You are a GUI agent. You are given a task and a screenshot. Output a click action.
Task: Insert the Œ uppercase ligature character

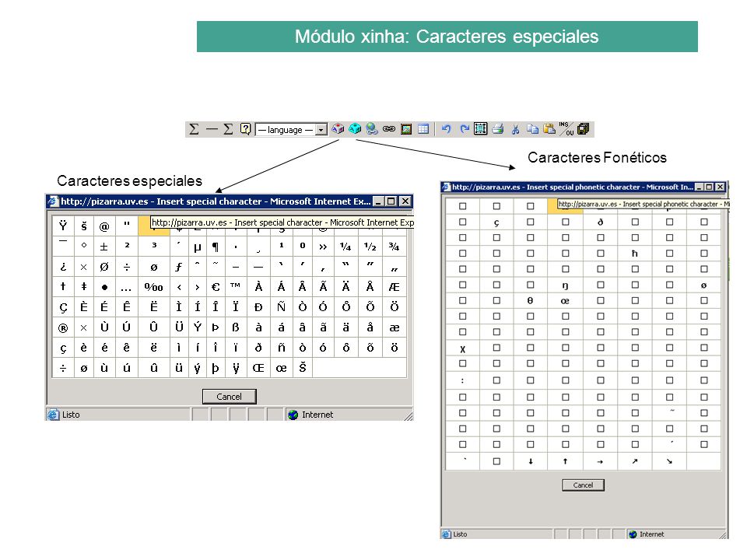(x=258, y=368)
